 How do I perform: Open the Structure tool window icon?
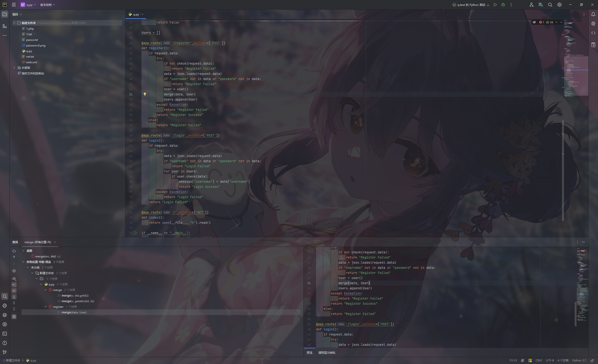5,26
